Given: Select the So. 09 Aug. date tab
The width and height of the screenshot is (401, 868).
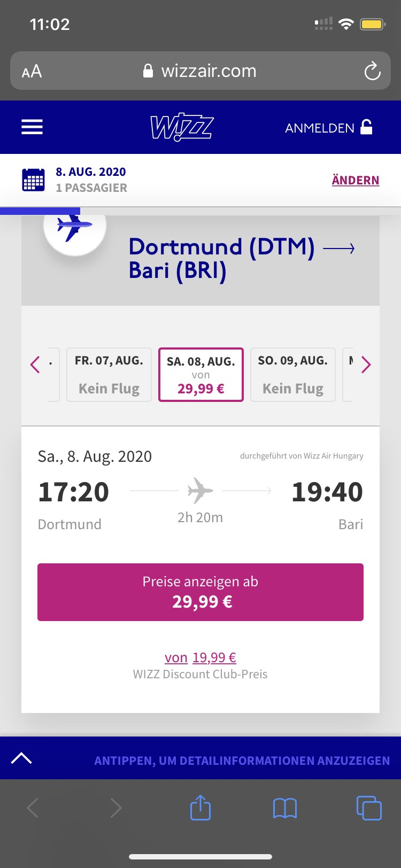Looking at the screenshot, I should 293,375.
